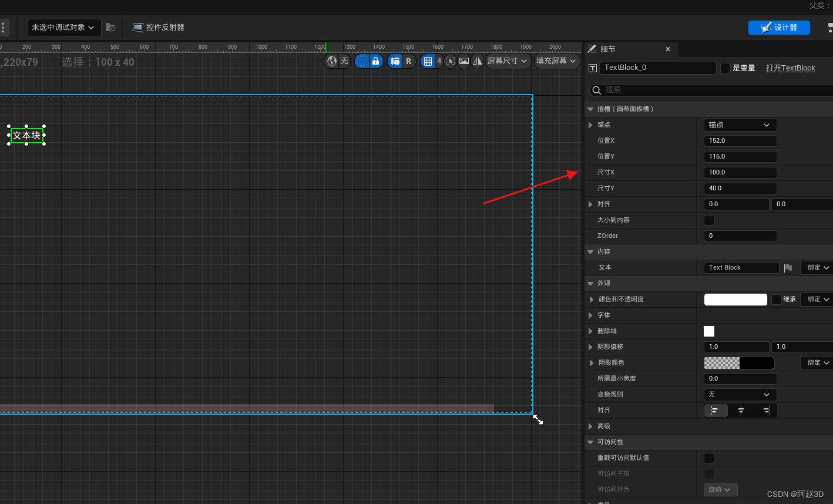Screen dimensions: 833x504
Task: Open 绑定 dropdown for 文本 row
Action: coord(818,268)
